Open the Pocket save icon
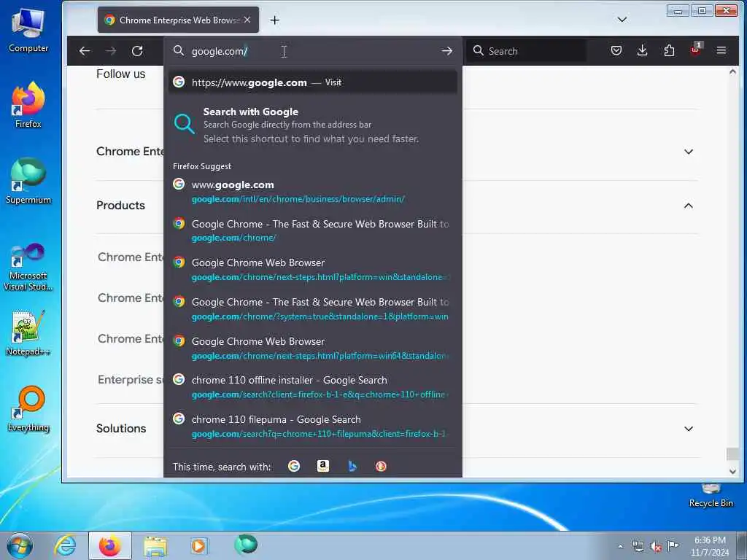This screenshot has height=560, width=747. 616,50
